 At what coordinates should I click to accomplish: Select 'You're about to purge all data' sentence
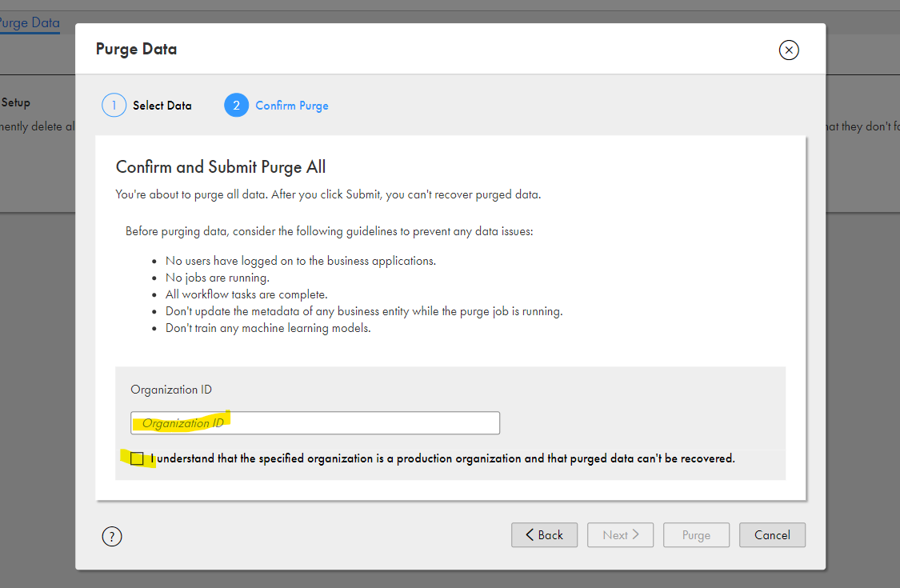tap(328, 194)
